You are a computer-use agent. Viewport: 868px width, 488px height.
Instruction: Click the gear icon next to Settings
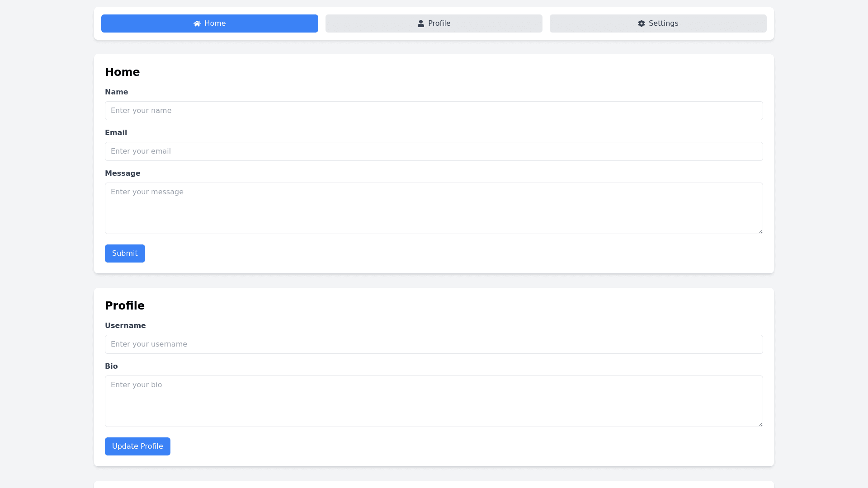pyautogui.click(x=641, y=23)
